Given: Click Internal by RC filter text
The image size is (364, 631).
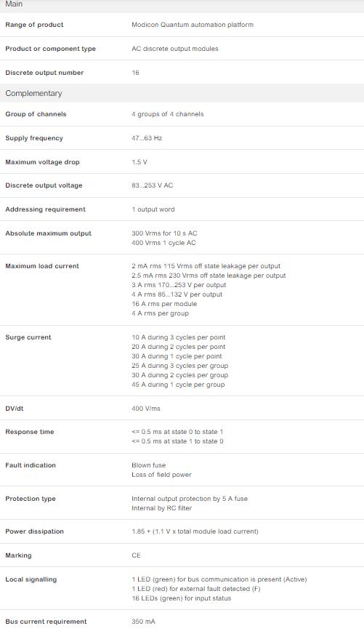Looking at the screenshot, I should [161, 508].
